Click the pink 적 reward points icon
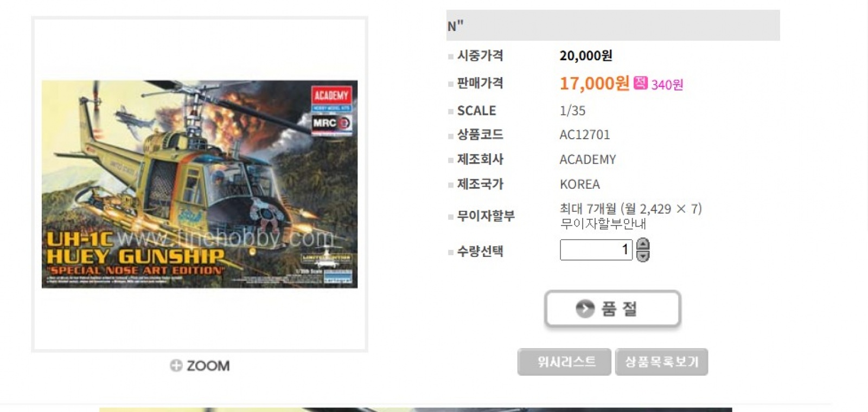Viewport: 868px width, 412px height. click(641, 82)
